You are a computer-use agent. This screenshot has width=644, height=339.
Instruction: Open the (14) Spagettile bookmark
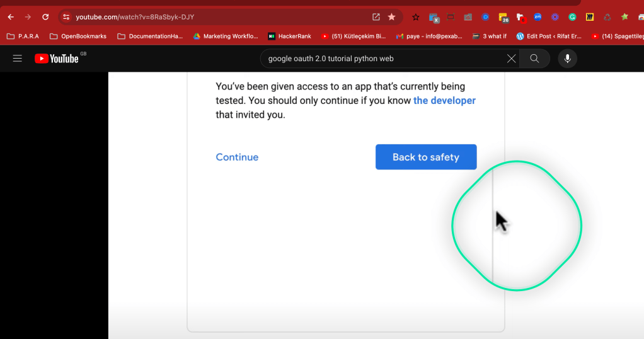coord(618,36)
